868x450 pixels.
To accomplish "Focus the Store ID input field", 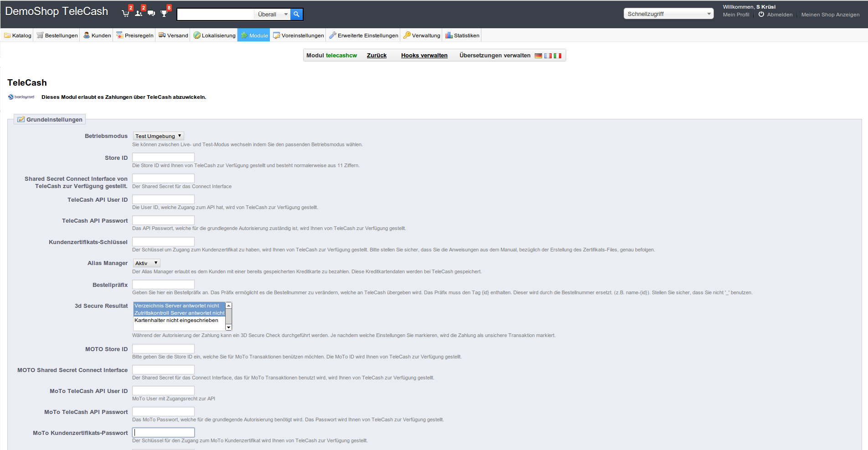I will tap(163, 157).
